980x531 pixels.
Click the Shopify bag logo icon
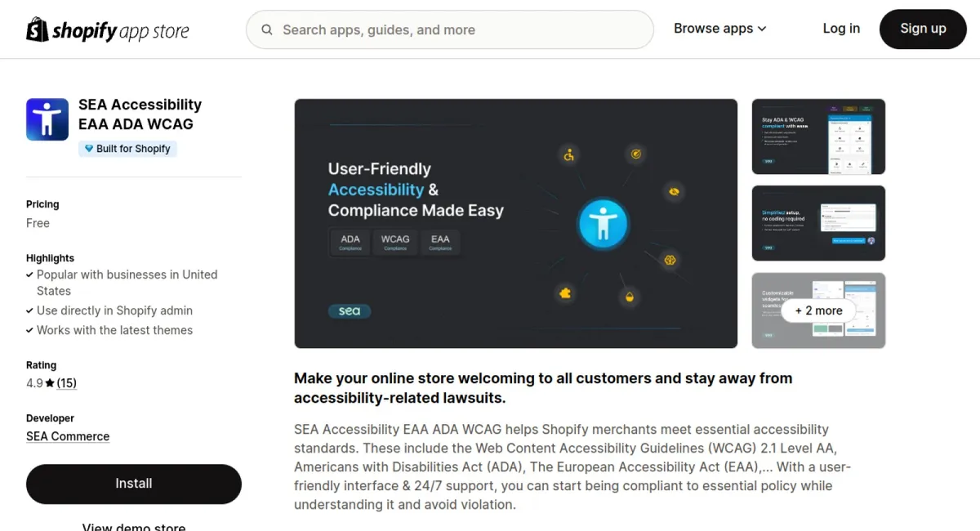(38, 29)
